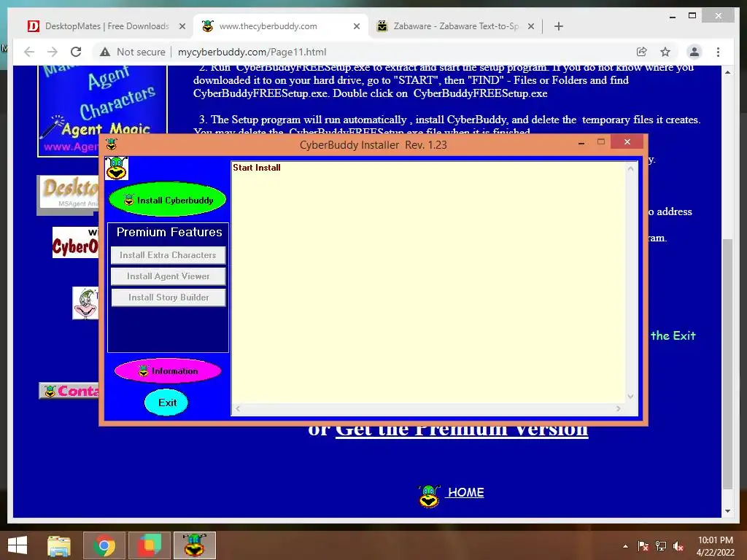747x560 pixels.
Task: Click down arrow of installer log scrollbar
Action: pos(631,396)
